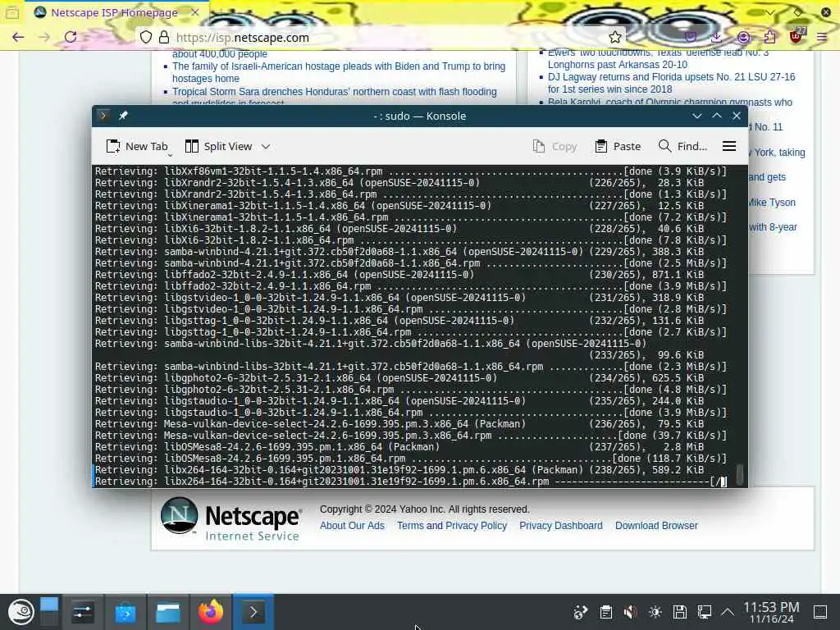This screenshot has height=630, width=840.
Task: Open the brightness tray icon
Action: click(655, 612)
